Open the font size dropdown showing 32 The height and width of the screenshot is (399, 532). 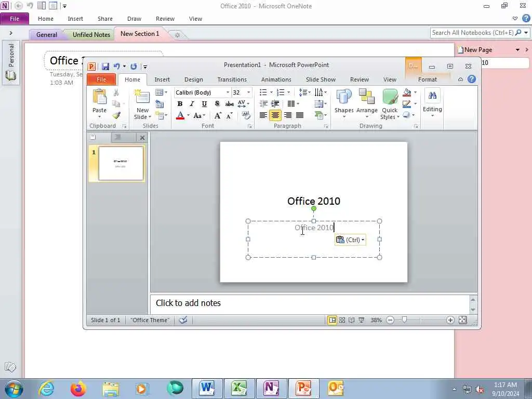point(249,92)
